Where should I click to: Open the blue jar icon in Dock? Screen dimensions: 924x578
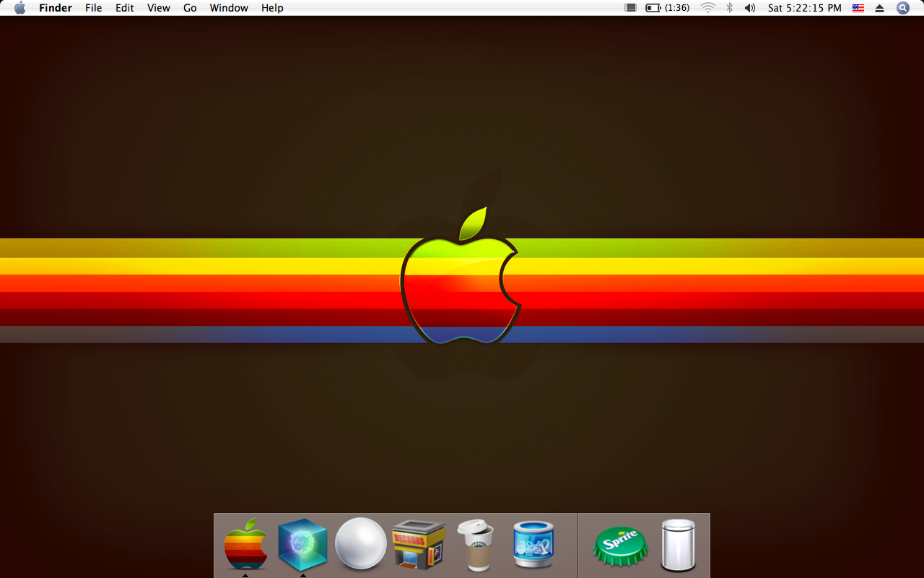533,545
